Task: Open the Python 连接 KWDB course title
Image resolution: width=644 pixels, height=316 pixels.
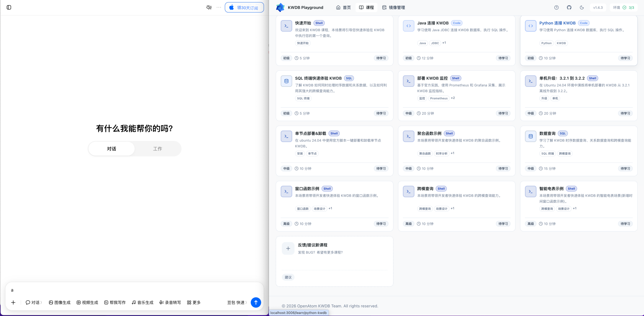Action: [x=557, y=23]
